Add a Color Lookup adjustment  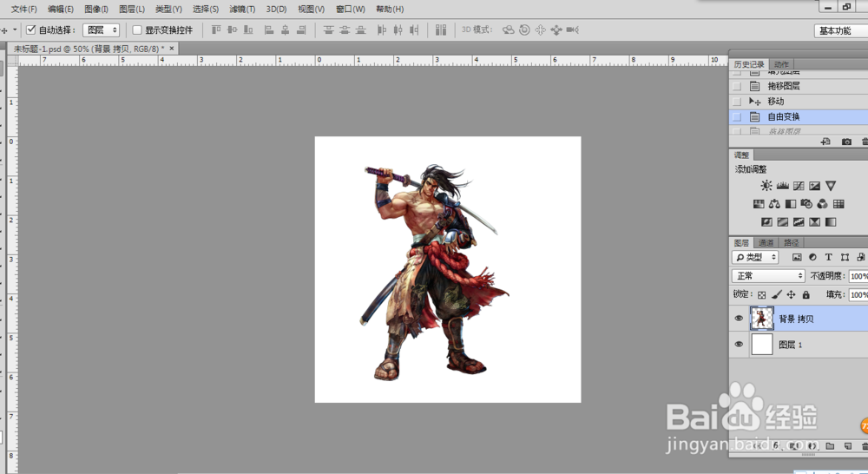tap(838, 204)
